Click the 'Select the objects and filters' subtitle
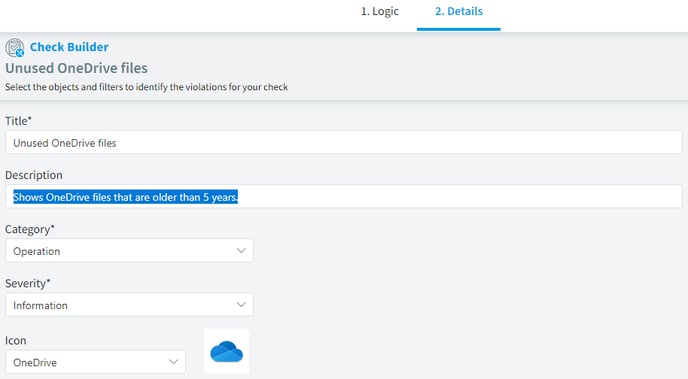Image resolution: width=688 pixels, height=379 pixels. pyautogui.click(x=147, y=87)
